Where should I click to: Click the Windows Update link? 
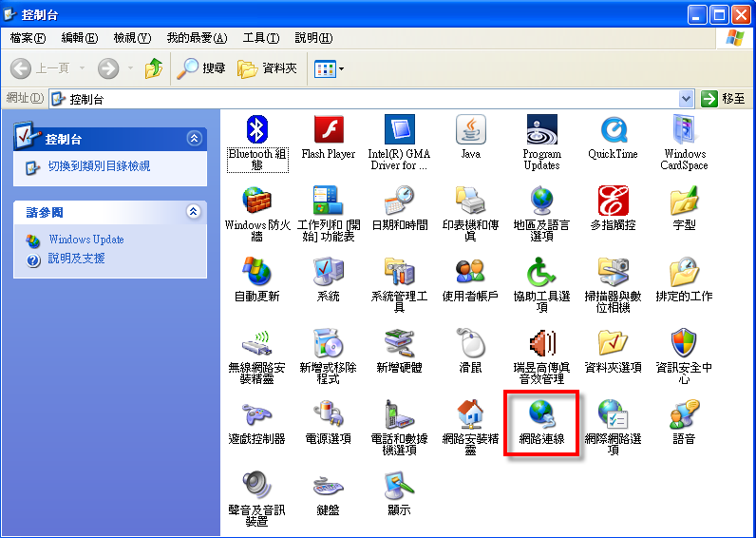click(86, 240)
